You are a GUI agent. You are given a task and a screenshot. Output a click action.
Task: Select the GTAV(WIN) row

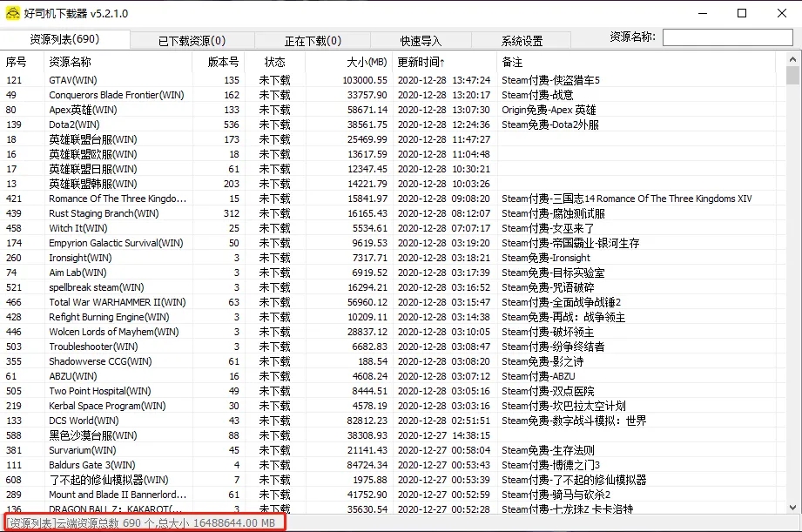[x=393, y=80]
